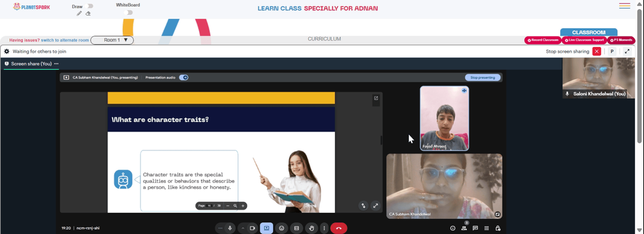Open the Room 1 dropdown

(x=112, y=40)
